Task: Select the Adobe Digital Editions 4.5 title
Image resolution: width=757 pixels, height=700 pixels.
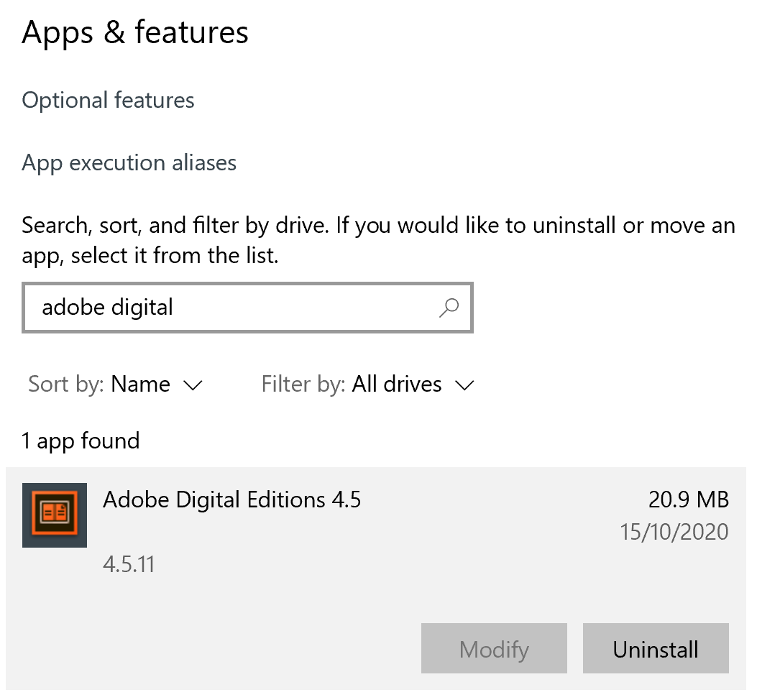Action: (x=231, y=499)
